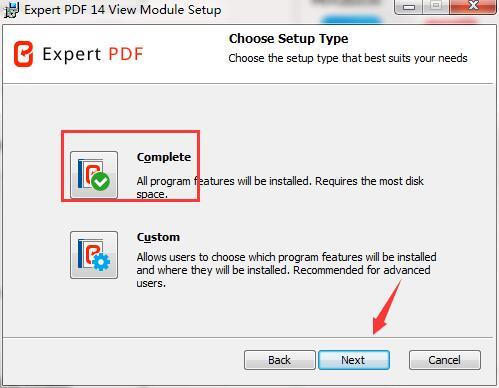Click the 'Allows users to choose' description text
The width and height of the screenshot is (499, 388).
(x=286, y=270)
